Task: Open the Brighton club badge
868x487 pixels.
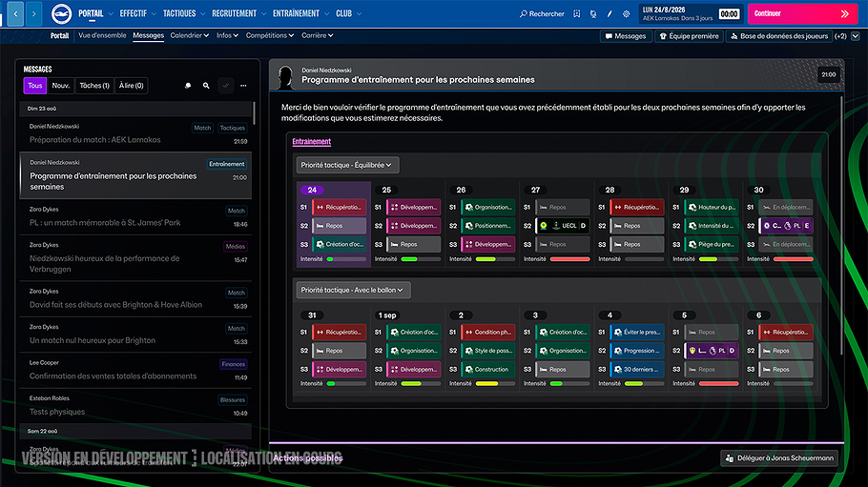Action: point(61,14)
